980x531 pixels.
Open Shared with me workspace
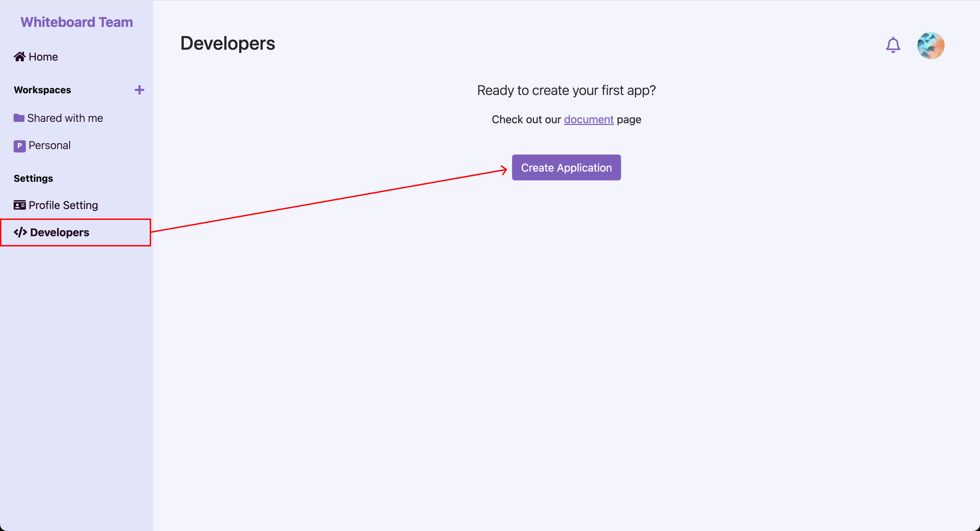tap(65, 118)
